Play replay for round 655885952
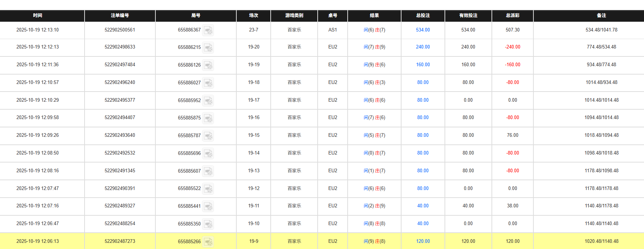The width and height of the screenshot is (644, 249). (x=208, y=101)
